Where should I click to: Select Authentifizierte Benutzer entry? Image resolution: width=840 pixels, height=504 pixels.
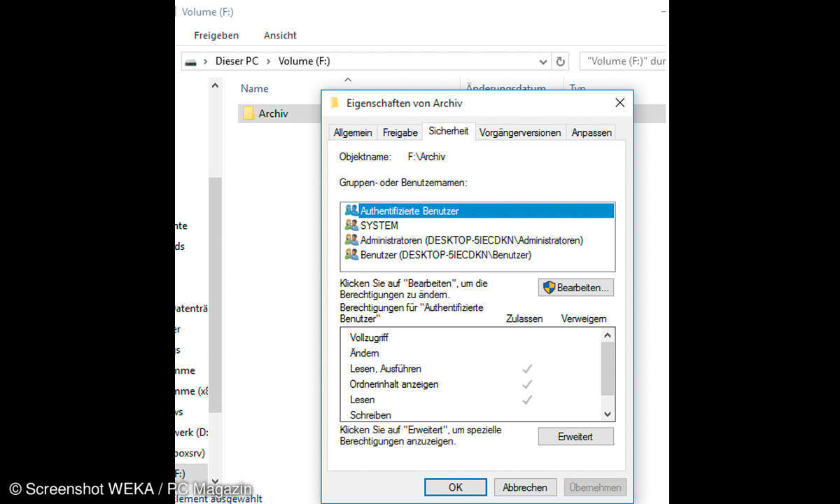[x=477, y=210]
